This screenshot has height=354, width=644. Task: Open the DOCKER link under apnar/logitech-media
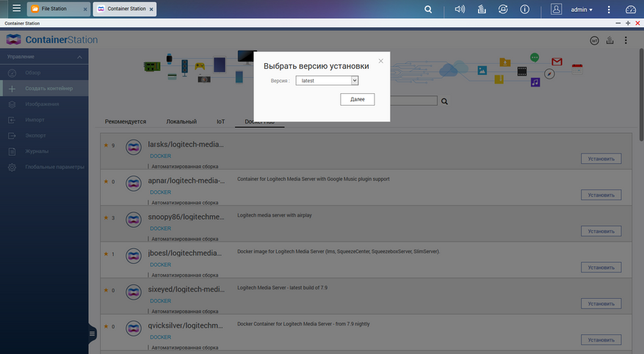coord(160,192)
